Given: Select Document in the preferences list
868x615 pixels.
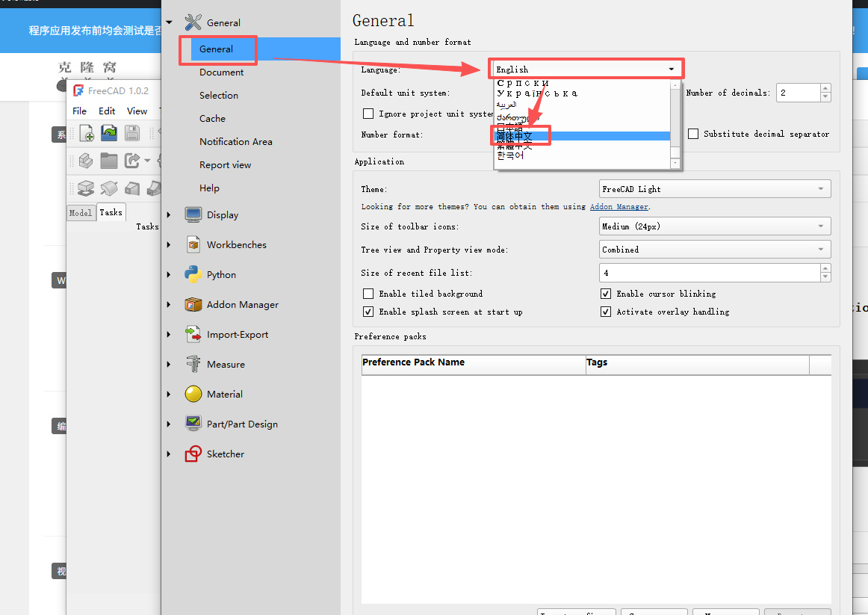Looking at the screenshot, I should (221, 72).
